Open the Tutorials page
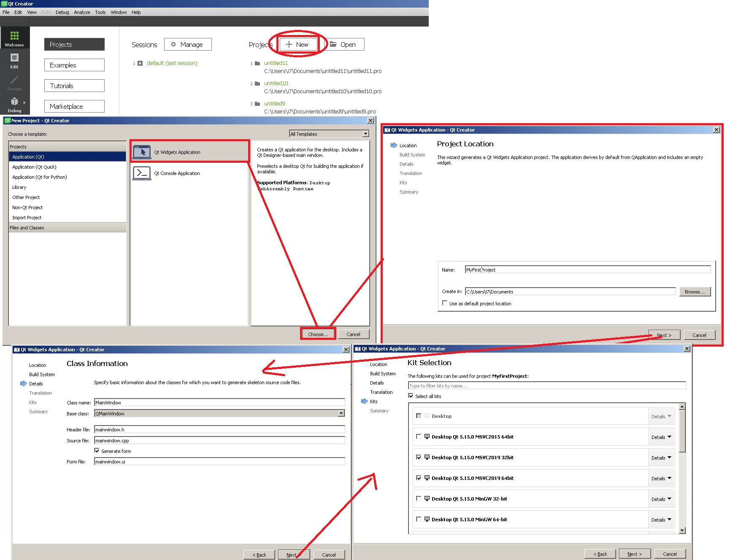Image resolution: width=730 pixels, height=560 pixels. pyautogui.click(x=74, y=86)
